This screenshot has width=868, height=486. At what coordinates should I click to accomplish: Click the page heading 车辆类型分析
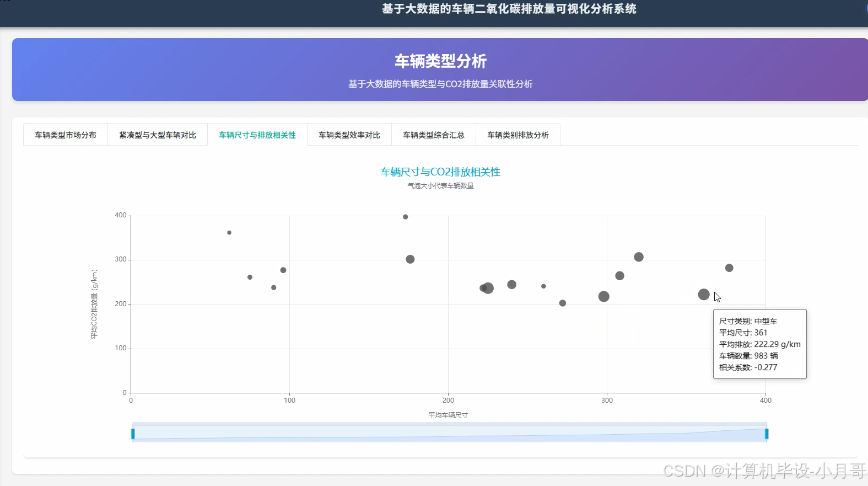click(x=440, y=61)
